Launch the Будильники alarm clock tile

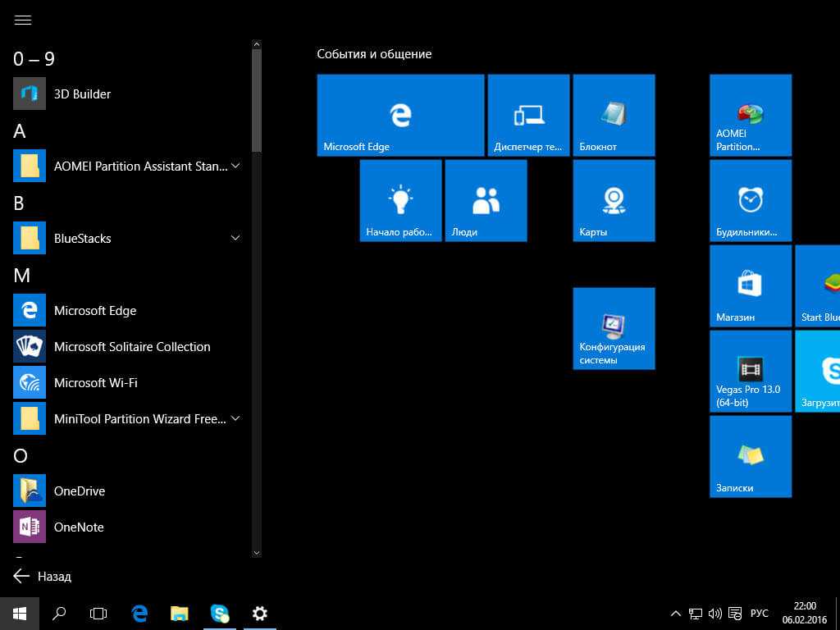click(750, 200)
